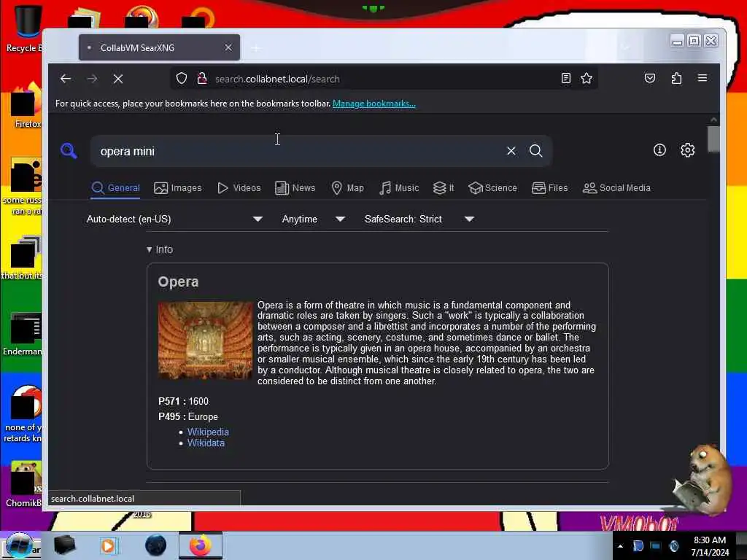Open the Anytime time range dropdown
The width and height of the screenshot is (747, 560).
pos(313,219)
